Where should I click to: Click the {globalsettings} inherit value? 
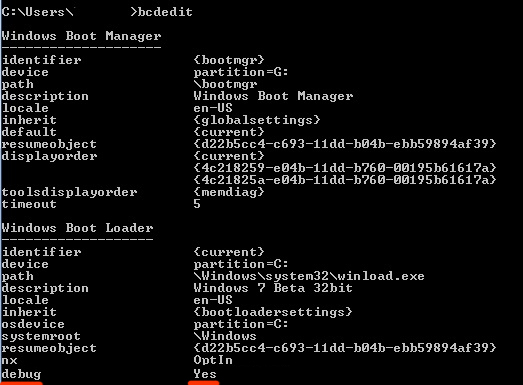tap(257, 120)
